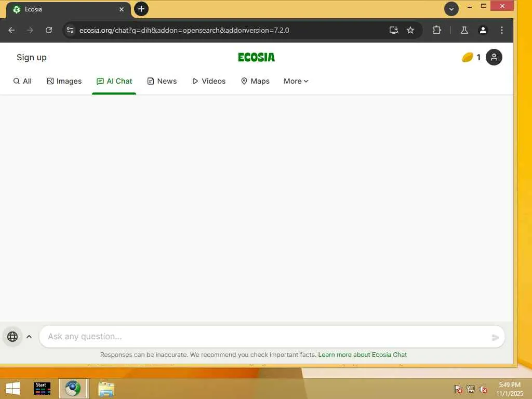Viewport: 532px width, 399px height.
Task: Maximize the browser window
Action: (x=484, y=6)
